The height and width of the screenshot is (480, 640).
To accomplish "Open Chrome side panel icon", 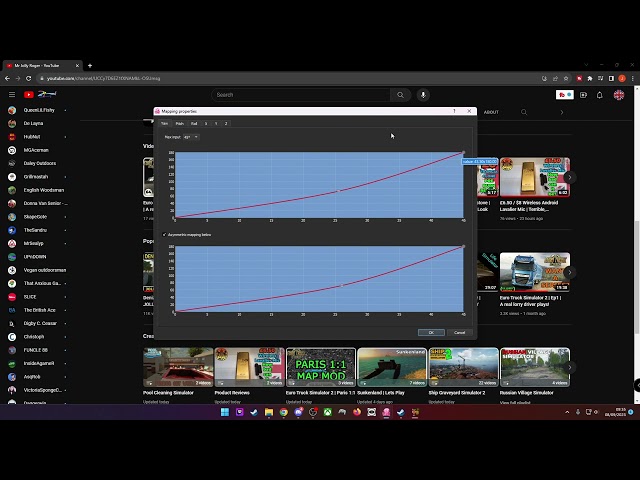I will (611, 78).
